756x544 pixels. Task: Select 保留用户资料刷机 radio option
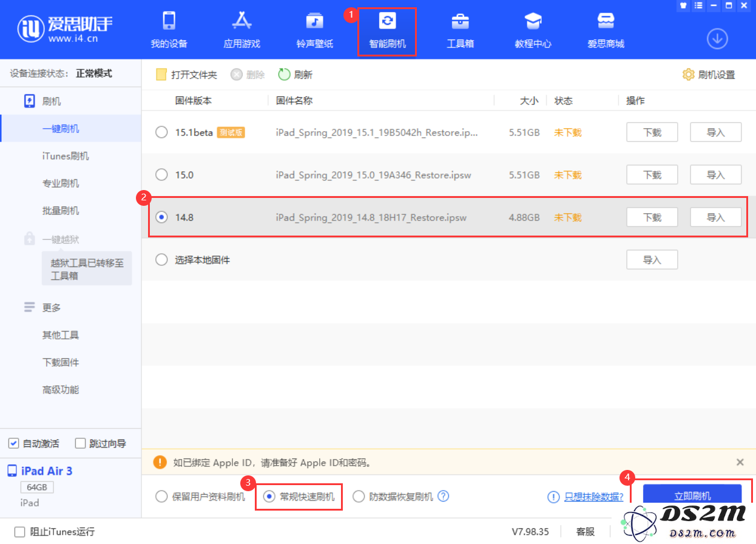coord(161,497)
